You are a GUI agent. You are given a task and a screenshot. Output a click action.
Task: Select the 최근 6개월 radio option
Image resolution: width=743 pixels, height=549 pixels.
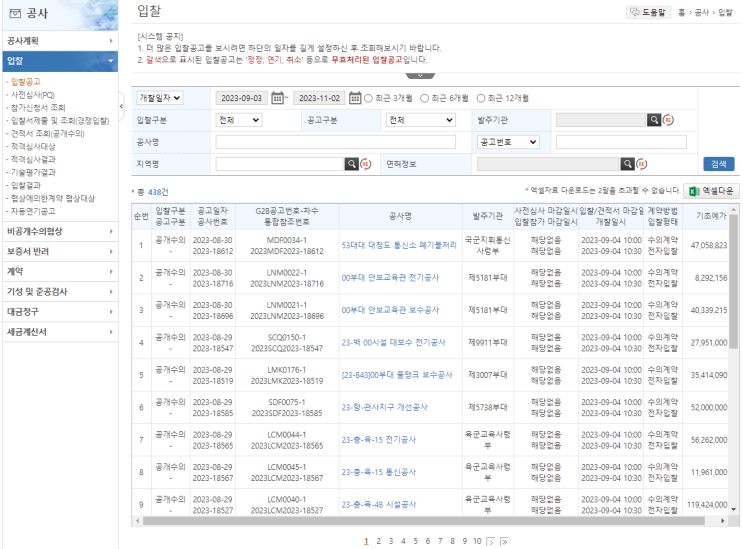point(425,98)
